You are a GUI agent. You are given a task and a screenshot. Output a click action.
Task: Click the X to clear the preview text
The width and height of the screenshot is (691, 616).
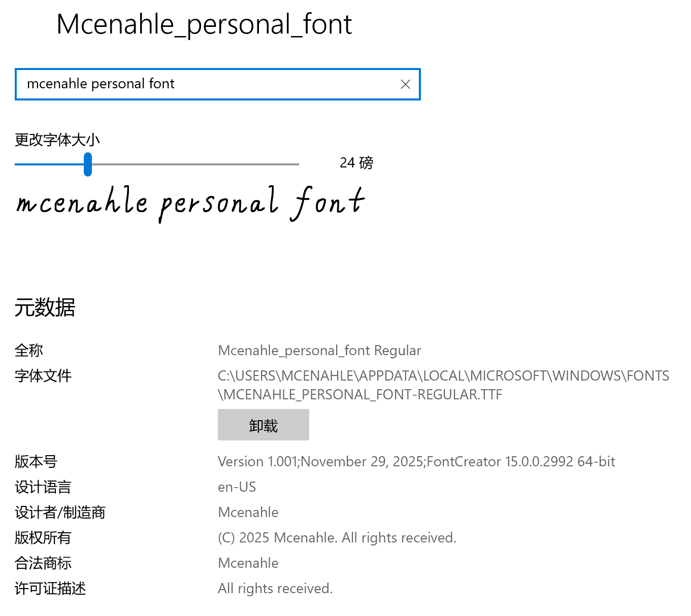pyautogui.click(x=405, y=84)
